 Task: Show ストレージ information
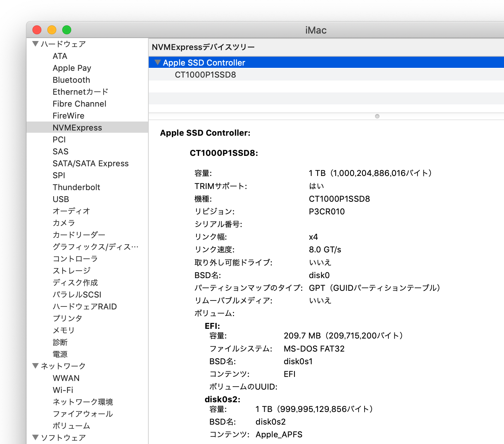(72, 271)
